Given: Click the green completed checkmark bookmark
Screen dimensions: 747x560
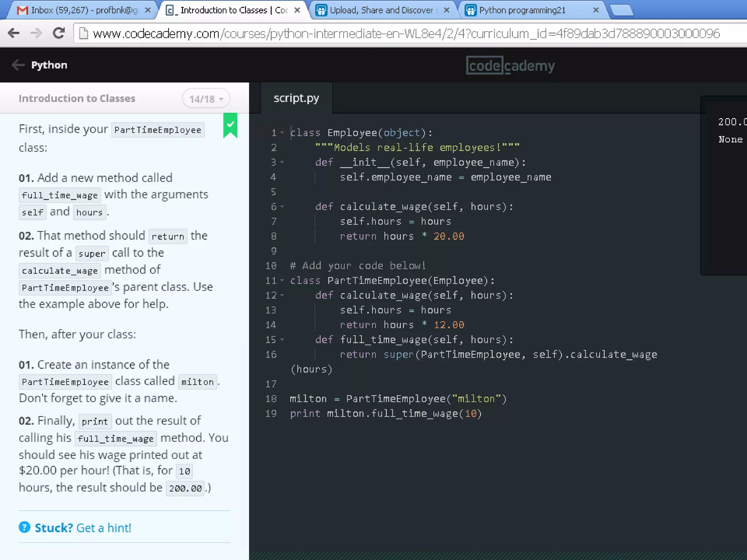Looking at the screenshot, I should 230,125.
